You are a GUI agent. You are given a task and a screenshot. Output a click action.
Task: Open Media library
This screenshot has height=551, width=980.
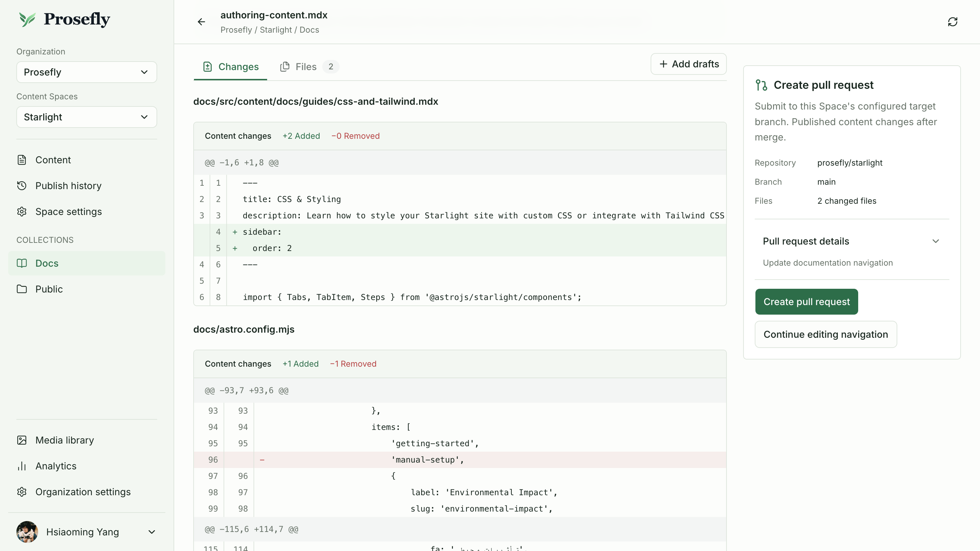(x=87, y=440)
